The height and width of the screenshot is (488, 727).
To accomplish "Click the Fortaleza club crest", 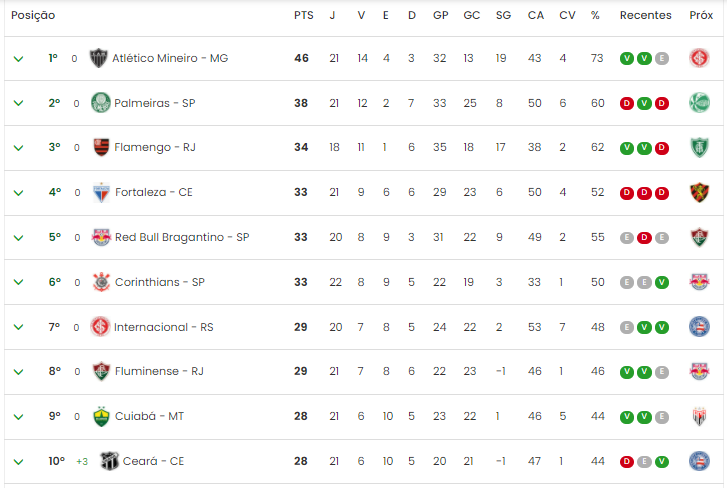I will [101, 192].
